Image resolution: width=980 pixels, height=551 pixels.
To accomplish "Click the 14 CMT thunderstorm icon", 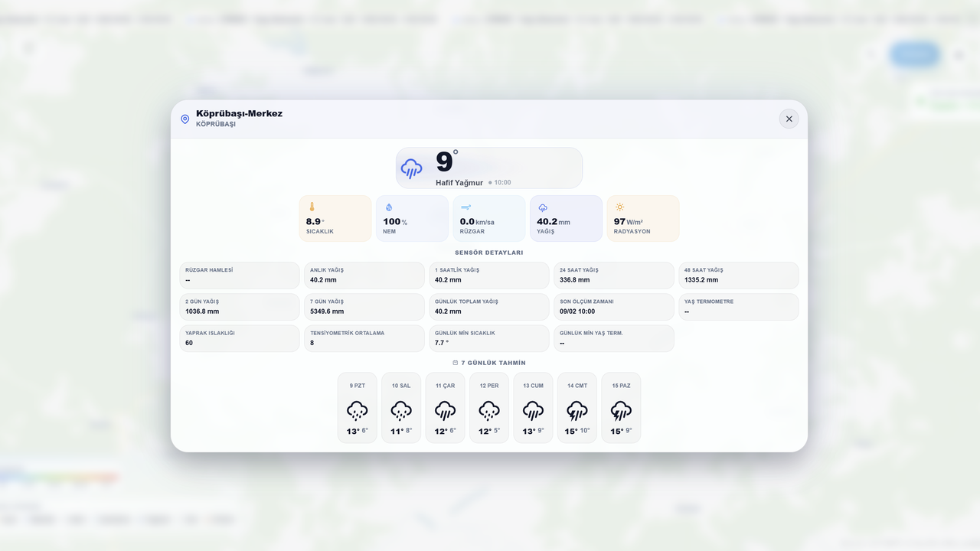I will 577,411.
